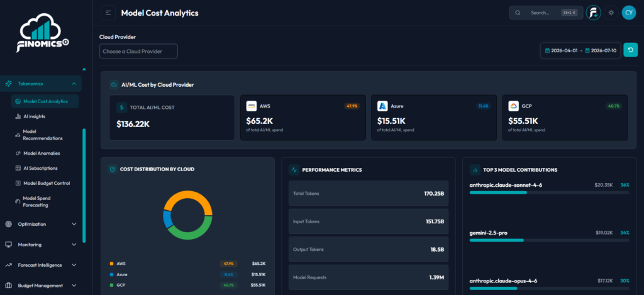Click the AWS orange legend swatch

[x=112, y=264]
